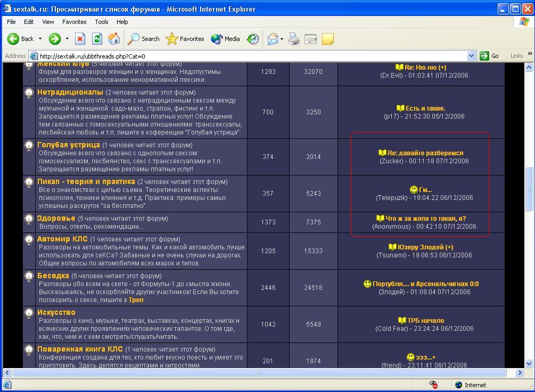Screen dimensions: 535x392
Task: Expand the Back button history dropdown arrow
Action: [x=40, y=39]
